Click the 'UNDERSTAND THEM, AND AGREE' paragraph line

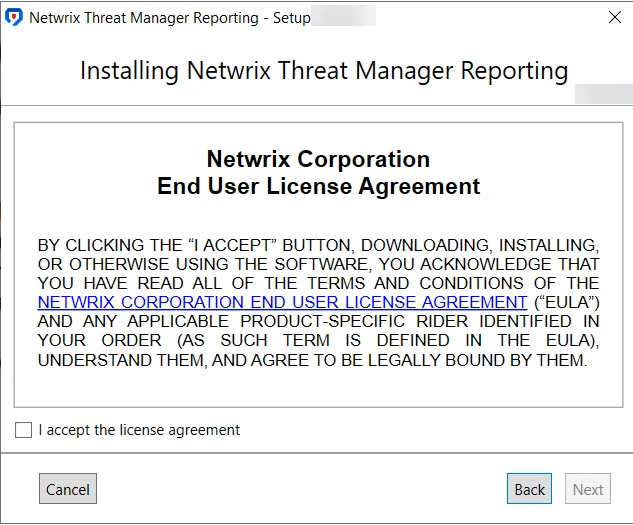click(x=312, y=360)
